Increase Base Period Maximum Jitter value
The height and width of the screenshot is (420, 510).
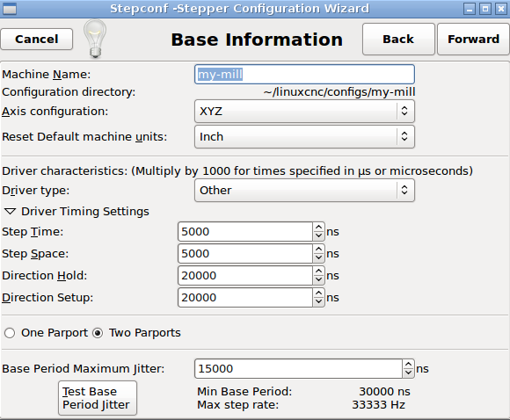coord(408,365)
